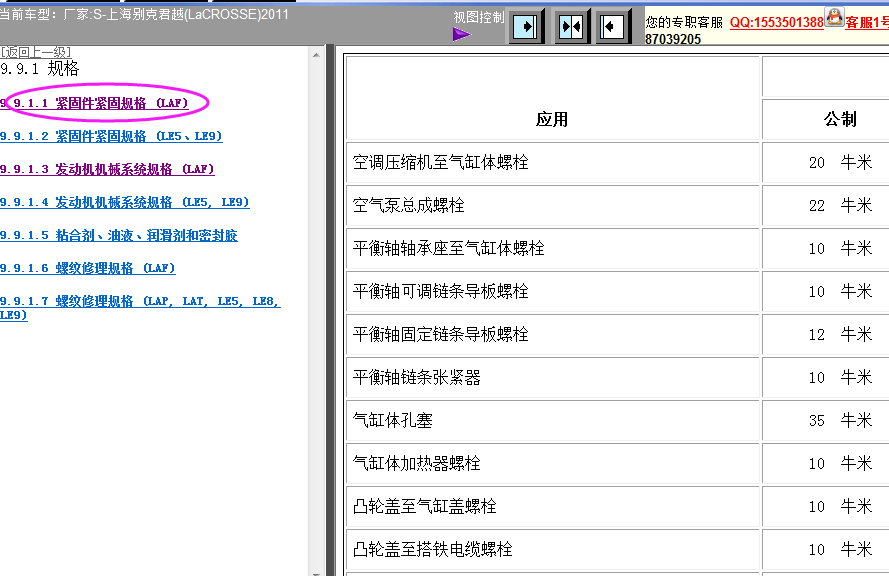This screenshot has height=576, width=889.
Task: Click the view control right-arrow pane icon
Action: coord(525,26)
